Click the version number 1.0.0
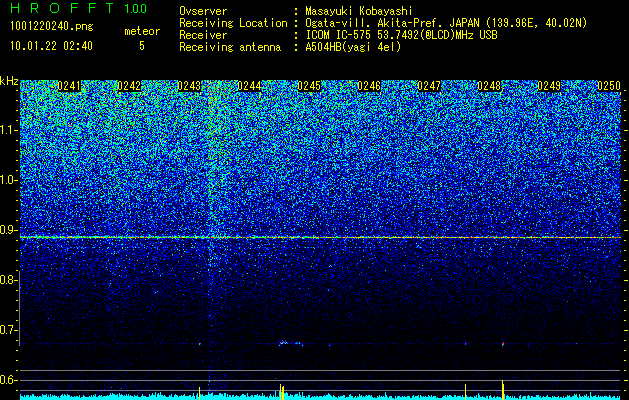This screenshot has height=400, width=629. point(136,9)
